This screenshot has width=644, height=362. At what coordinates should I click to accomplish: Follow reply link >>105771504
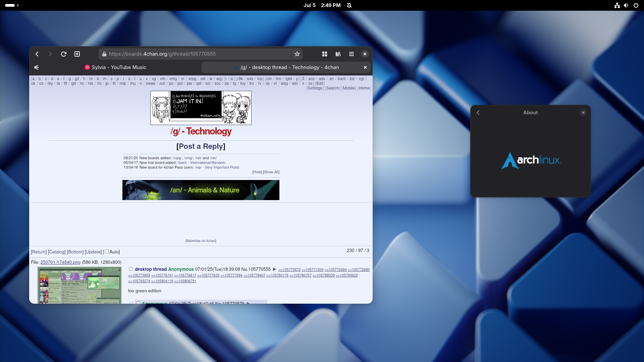coord(313,269)
